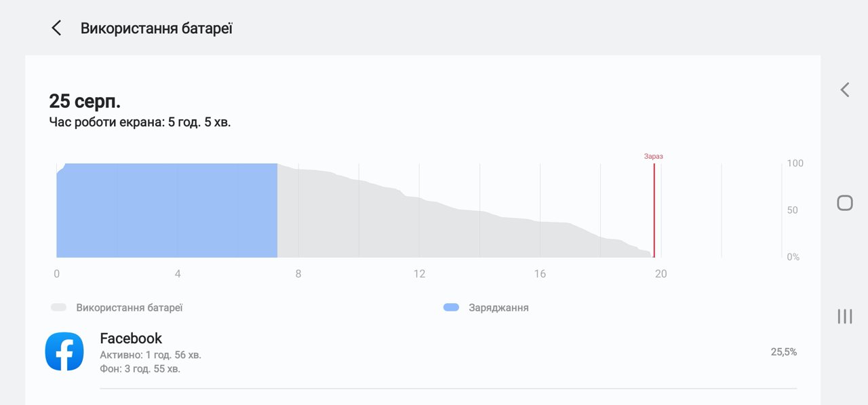Viewport: 868px width, 405px height.
Task: Tap the red Зараз marker line
Action: 654,210
